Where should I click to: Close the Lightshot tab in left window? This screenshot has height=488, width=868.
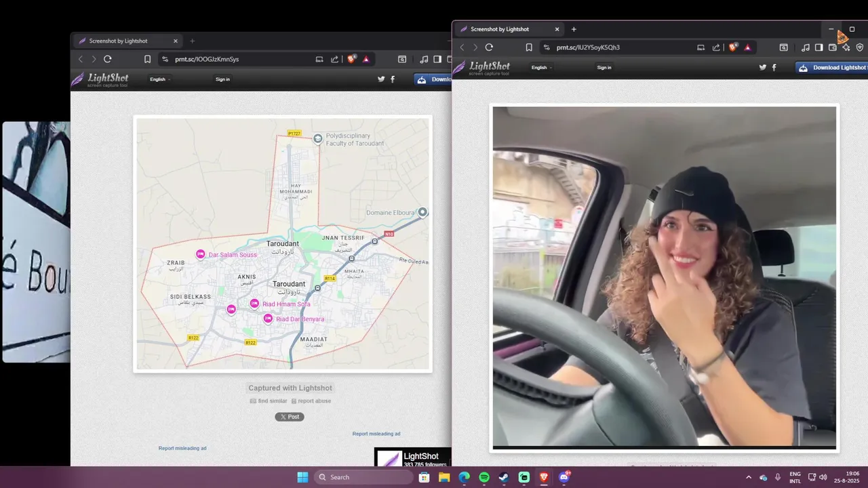tap(175, 41)
